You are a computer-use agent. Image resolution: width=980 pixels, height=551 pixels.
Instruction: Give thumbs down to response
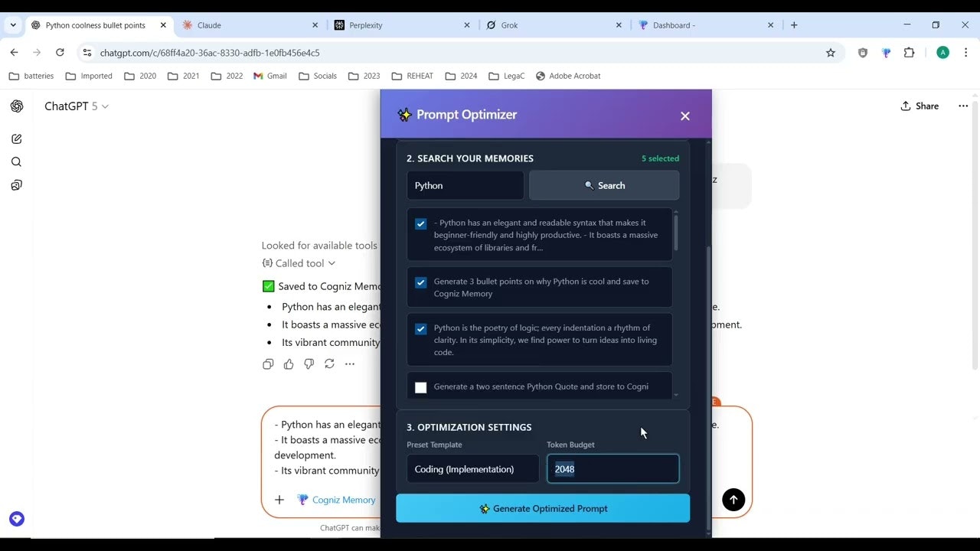click(309, 364)
